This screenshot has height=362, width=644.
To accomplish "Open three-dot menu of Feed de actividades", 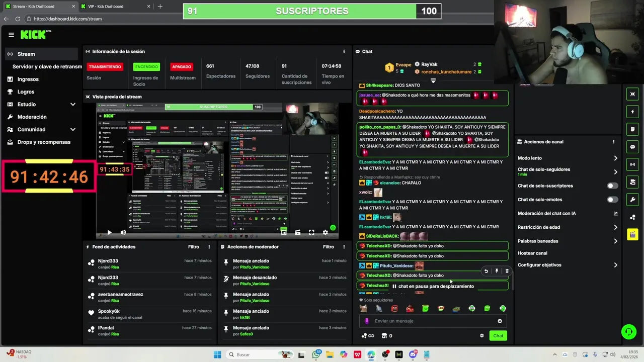I will 209,247.
